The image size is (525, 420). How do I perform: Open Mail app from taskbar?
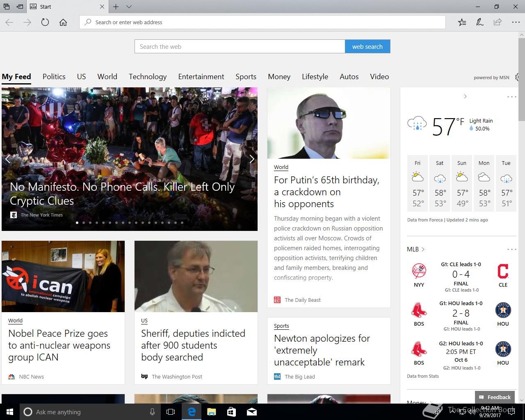coord(252,412)
